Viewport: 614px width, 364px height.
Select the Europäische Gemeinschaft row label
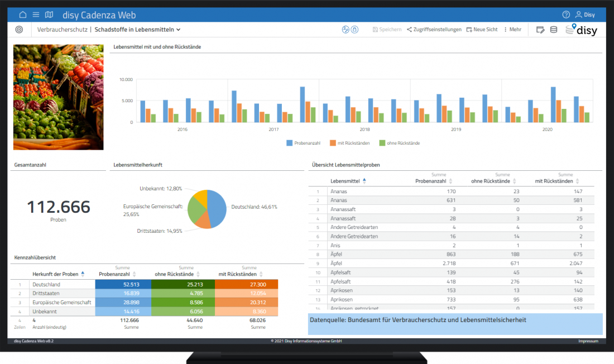pos(62,303)
